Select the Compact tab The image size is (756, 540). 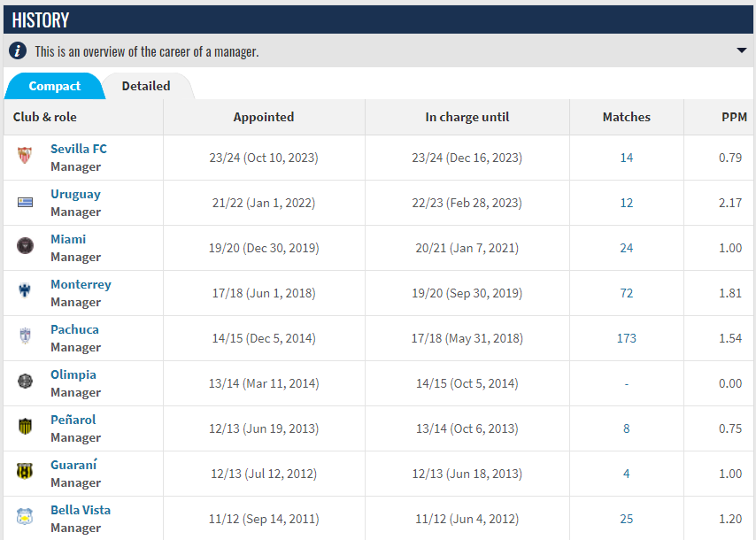pos(54,86)
